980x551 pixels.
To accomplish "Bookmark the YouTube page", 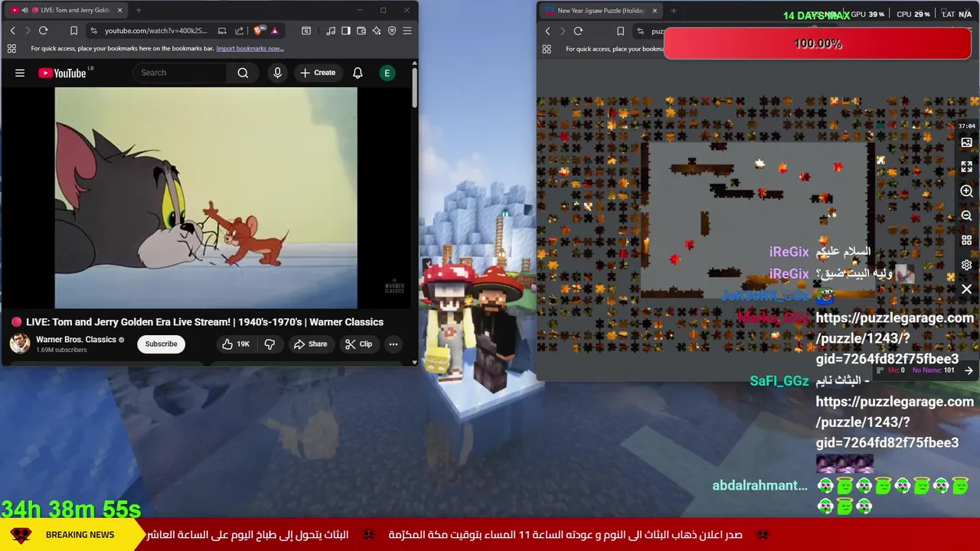I will click(x=73, y=31).
